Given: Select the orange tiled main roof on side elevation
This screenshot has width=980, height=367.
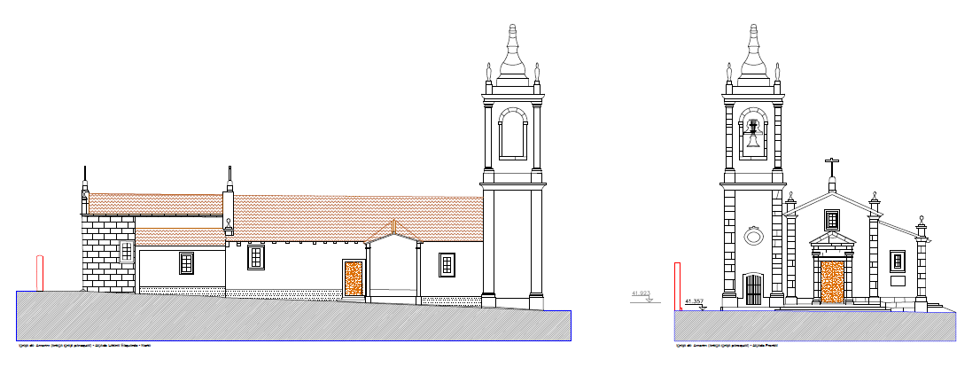Looking at the screenshot, I should (x=354, y=213).
